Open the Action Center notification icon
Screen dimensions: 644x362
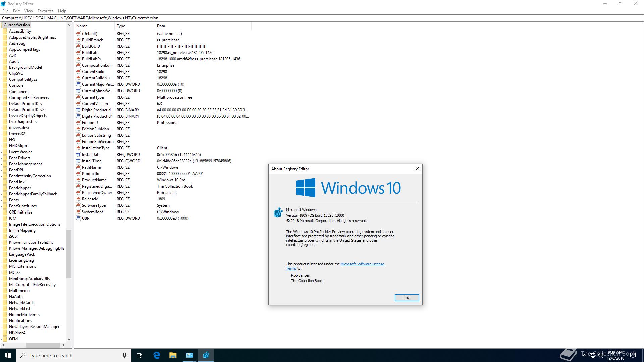pos(633,356)
